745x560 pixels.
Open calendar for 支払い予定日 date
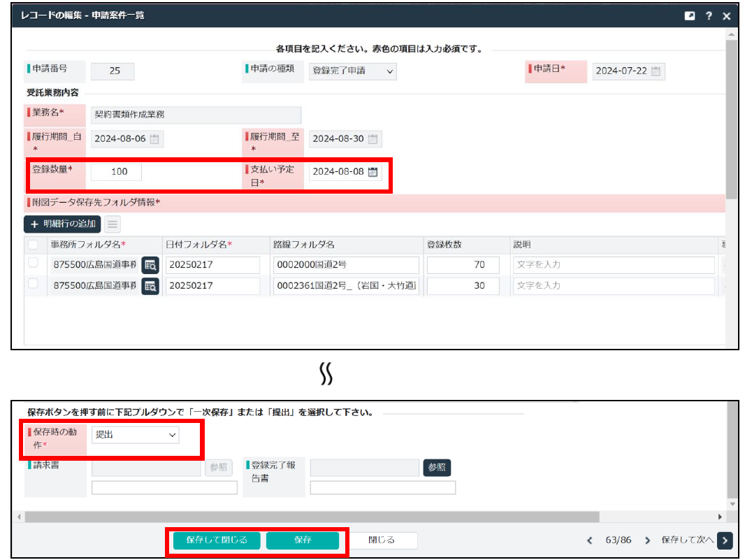[x=373, y=172]
